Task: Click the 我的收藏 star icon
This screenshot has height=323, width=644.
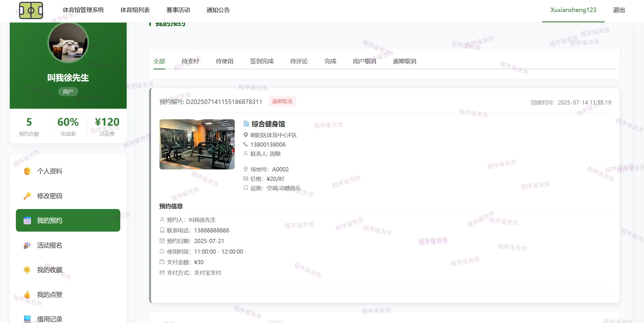Action: (27, 270)
